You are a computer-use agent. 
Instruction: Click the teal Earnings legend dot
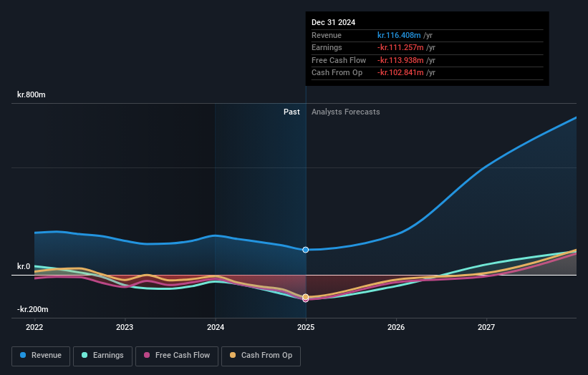pos(85,355)
